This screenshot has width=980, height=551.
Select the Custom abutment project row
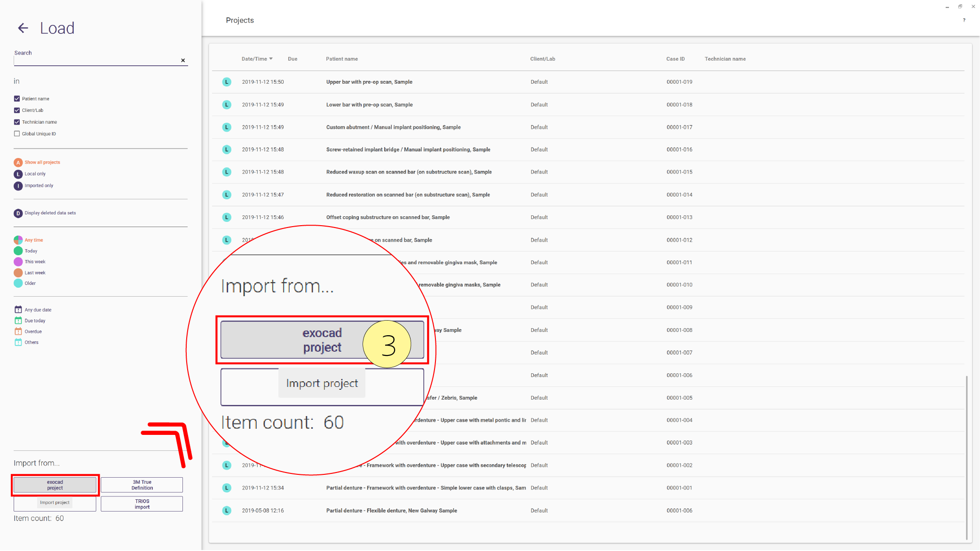click(588, 127)
